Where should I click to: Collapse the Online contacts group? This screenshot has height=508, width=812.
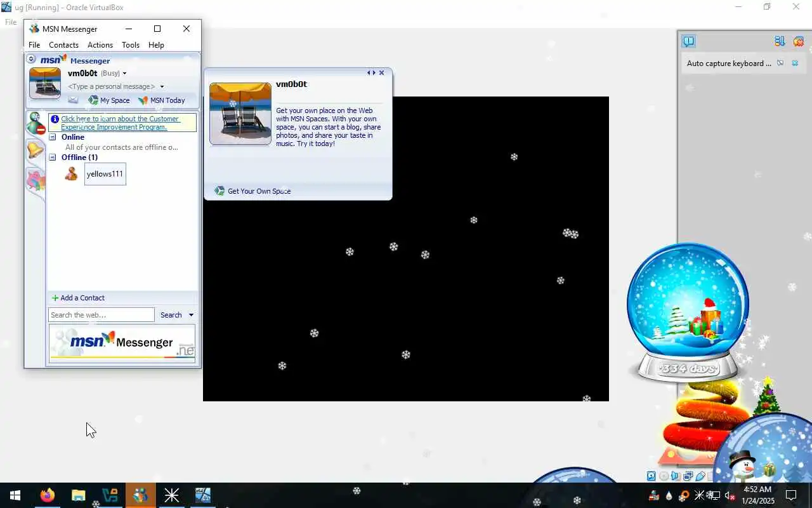tap(53, 137)
